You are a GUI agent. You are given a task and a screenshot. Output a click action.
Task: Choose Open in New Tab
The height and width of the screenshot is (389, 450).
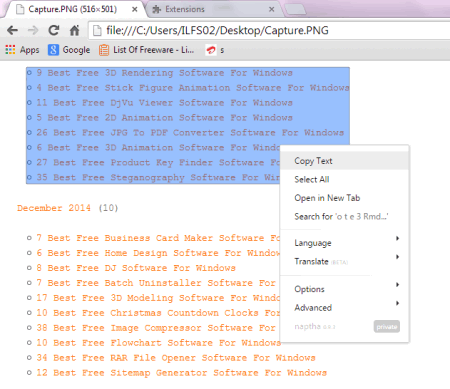pos(345,198)
